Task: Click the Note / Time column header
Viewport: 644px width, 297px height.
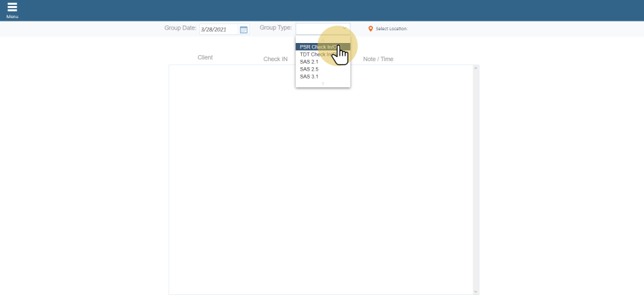Action: pos(378,59)
